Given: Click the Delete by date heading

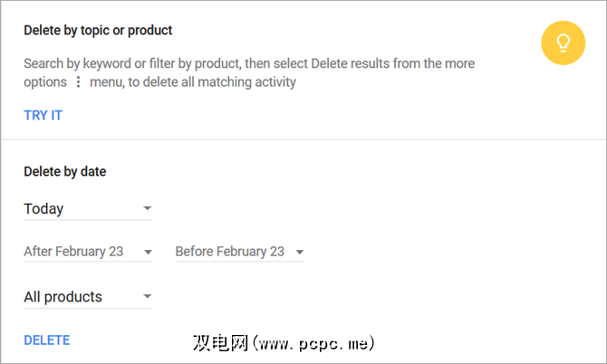Looking at the screenshot, I should click(64, 171).
